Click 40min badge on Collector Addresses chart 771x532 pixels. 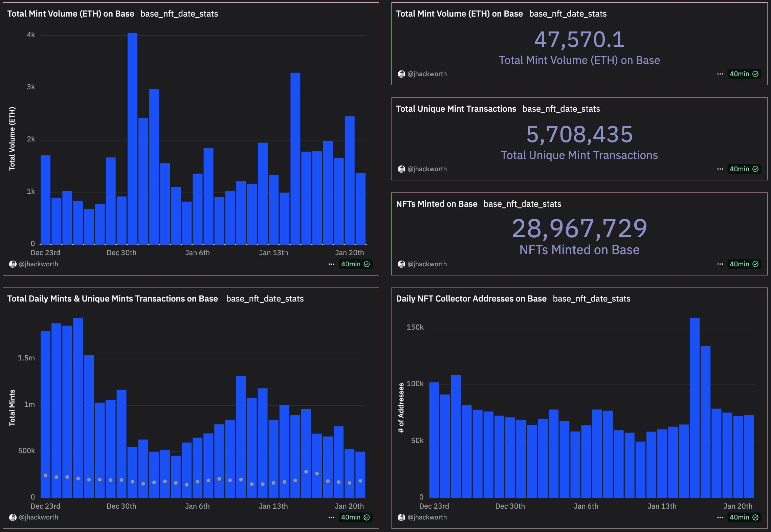[744, 517]
